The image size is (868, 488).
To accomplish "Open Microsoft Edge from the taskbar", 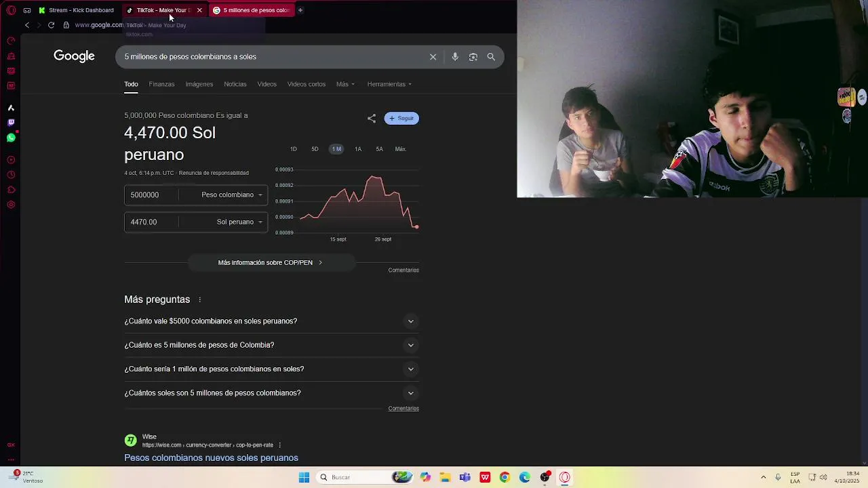I will tap(525, 477).
